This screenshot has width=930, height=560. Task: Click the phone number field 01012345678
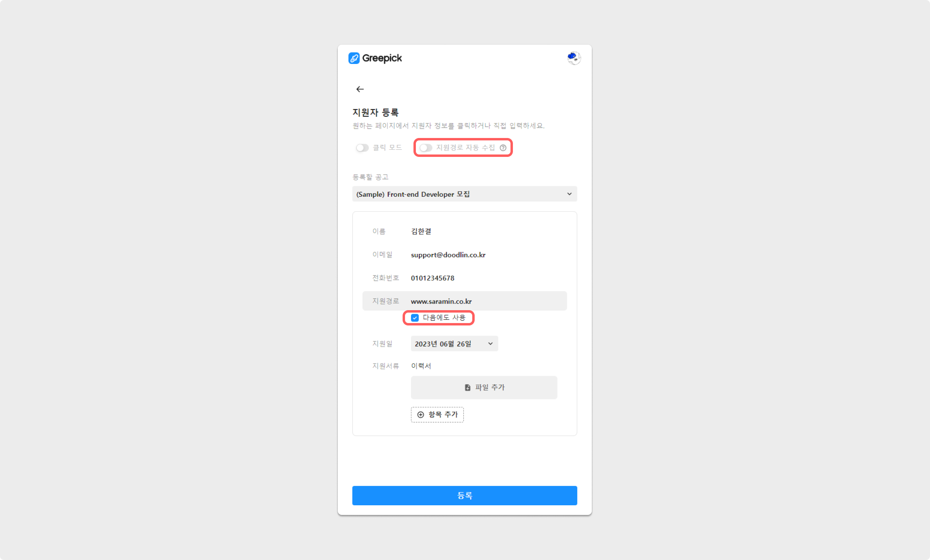click(432, 278)
